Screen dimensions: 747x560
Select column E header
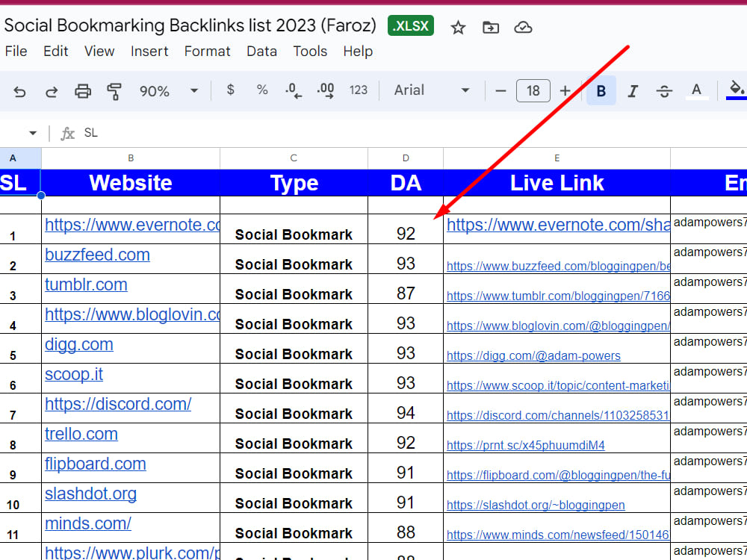557,158
